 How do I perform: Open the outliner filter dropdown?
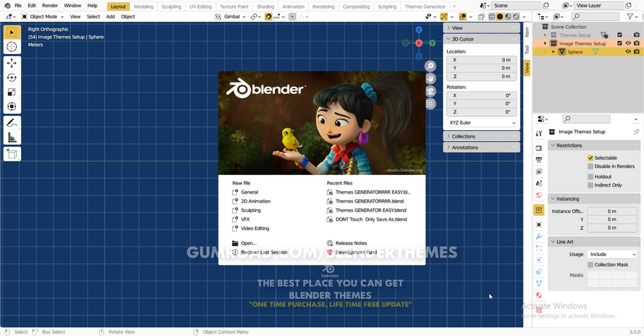(632, 17)
